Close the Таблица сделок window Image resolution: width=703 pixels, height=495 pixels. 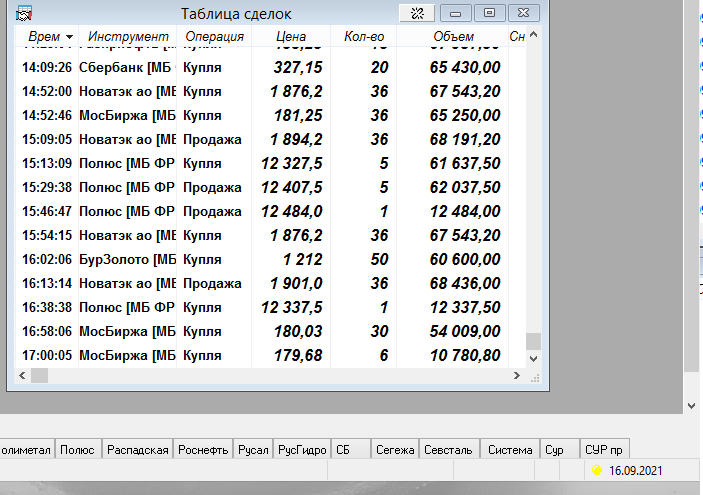[524, 13]
